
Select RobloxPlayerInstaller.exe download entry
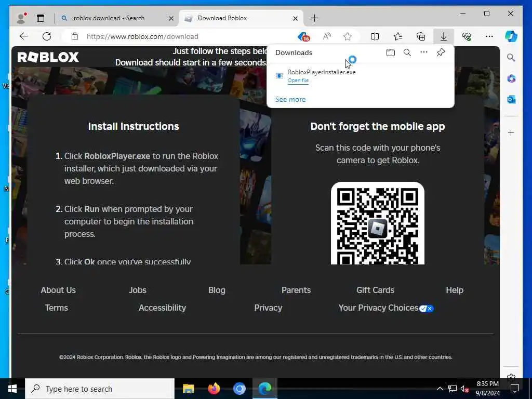click(x=361, y=76)
